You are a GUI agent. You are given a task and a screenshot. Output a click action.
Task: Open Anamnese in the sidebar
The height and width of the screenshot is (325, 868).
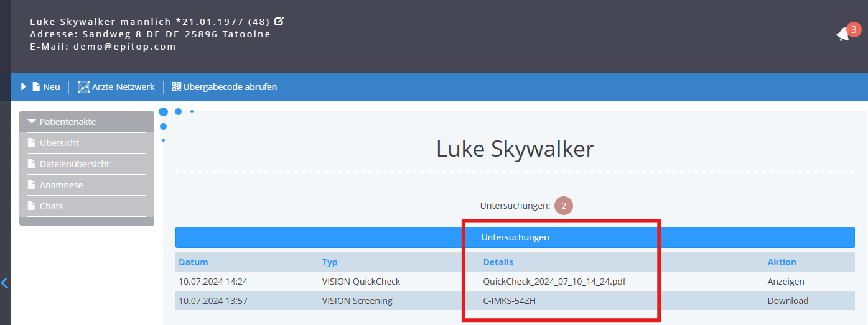tap(61, 185)
